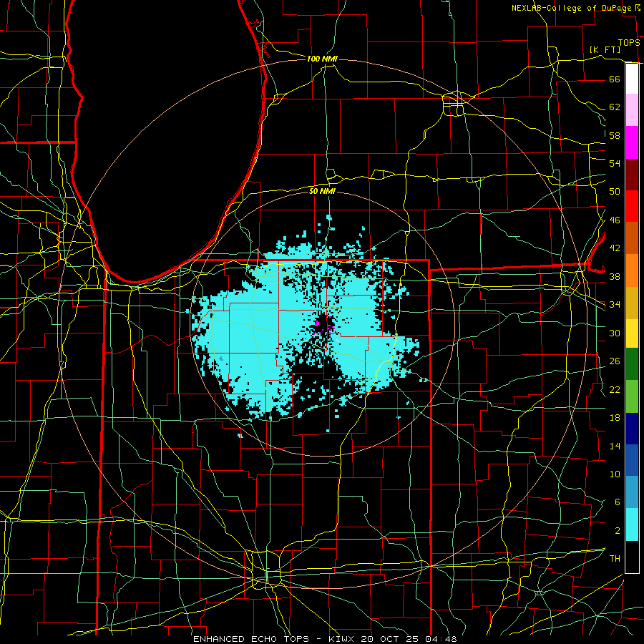The image size is (644, 644).
Task: Click the "[K FT]" units label
Action: [x=605, y=50]
